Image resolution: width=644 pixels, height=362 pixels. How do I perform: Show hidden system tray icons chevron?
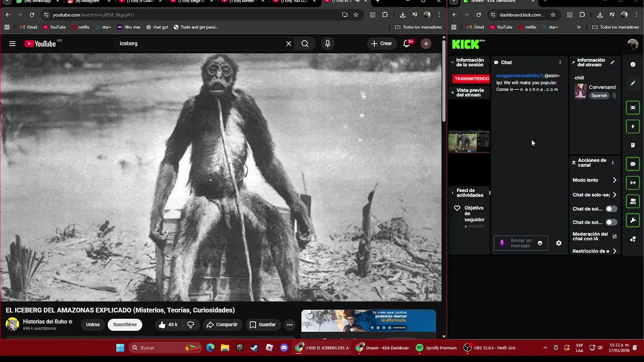click(545, 348)
